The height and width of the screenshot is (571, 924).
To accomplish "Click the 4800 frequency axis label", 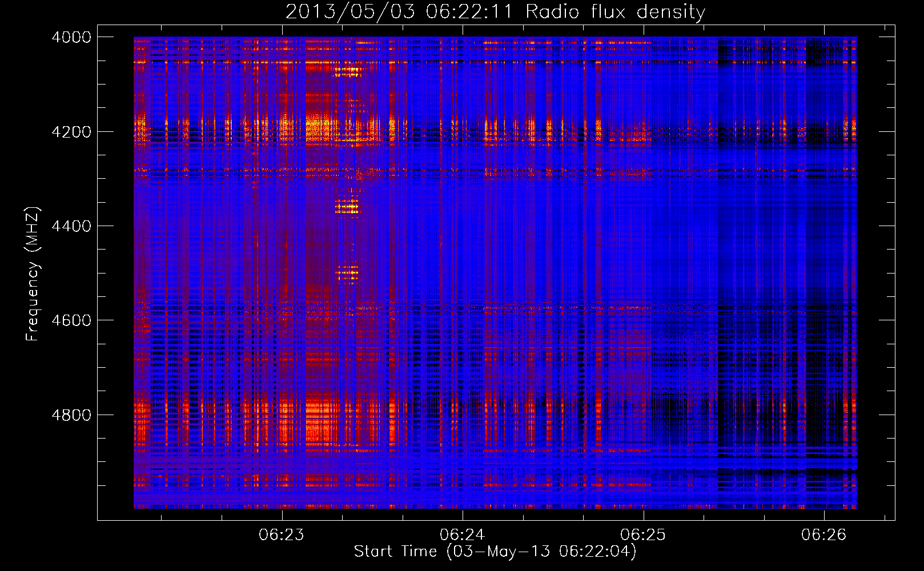I will click(x=71, y=415).
